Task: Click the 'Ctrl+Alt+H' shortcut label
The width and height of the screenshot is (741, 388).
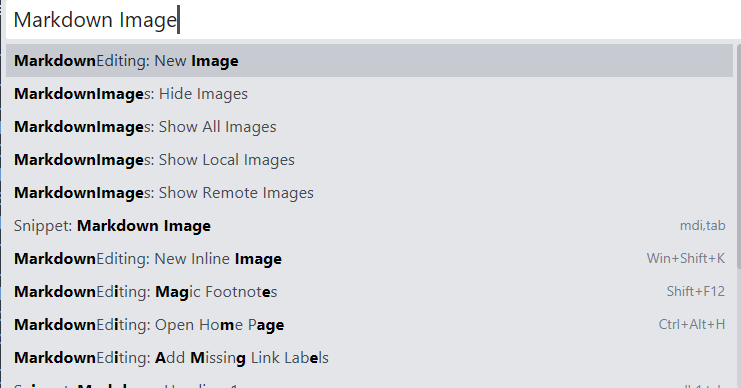Action: 692,325
